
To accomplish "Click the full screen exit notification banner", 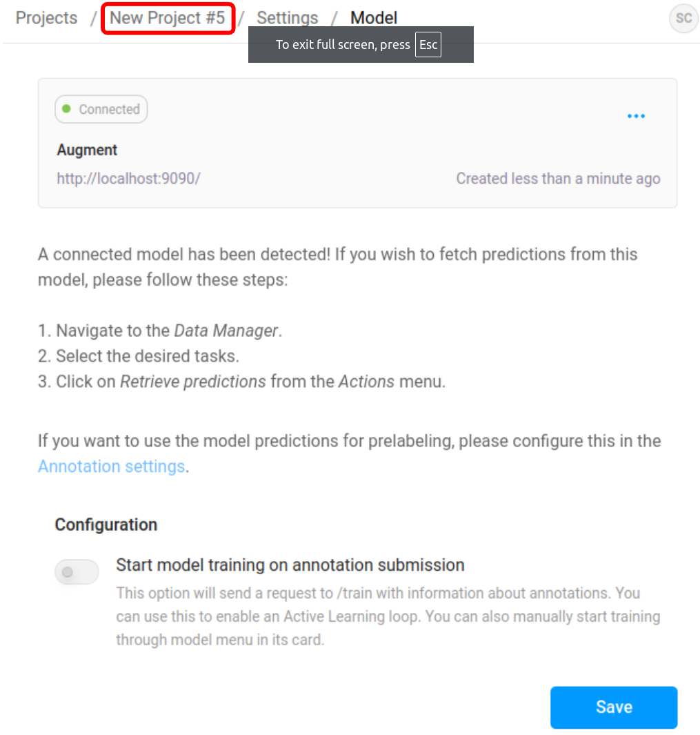I will pos(361,45).
